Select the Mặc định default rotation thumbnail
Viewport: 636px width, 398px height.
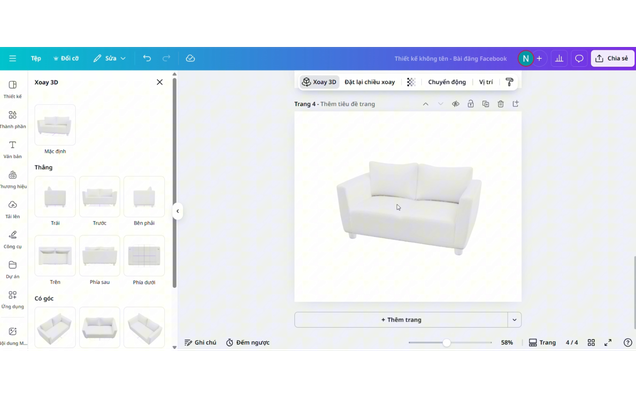(x=55, y=125)
